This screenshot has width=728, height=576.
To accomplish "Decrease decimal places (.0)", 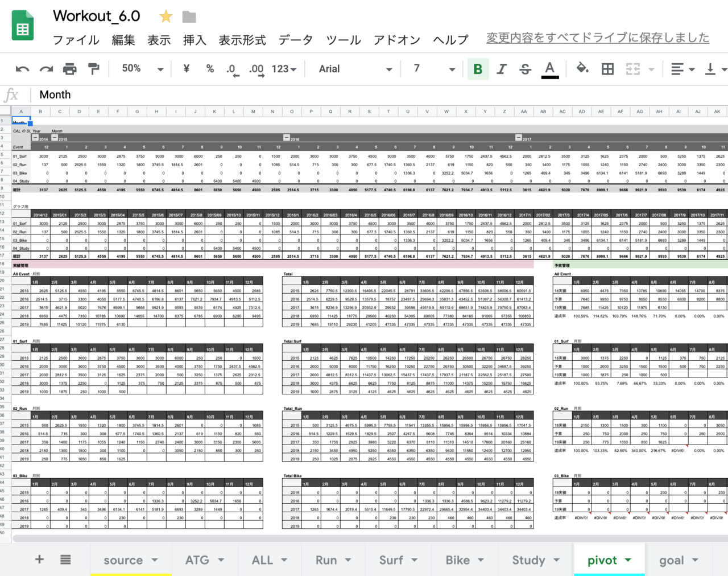I will tap(233, 70).
